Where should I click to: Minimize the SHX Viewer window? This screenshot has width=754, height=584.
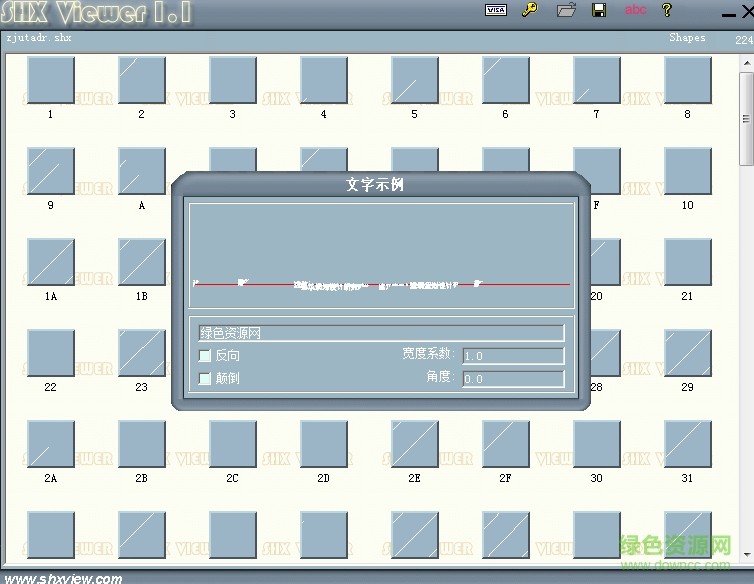click(x=729, y=14)
